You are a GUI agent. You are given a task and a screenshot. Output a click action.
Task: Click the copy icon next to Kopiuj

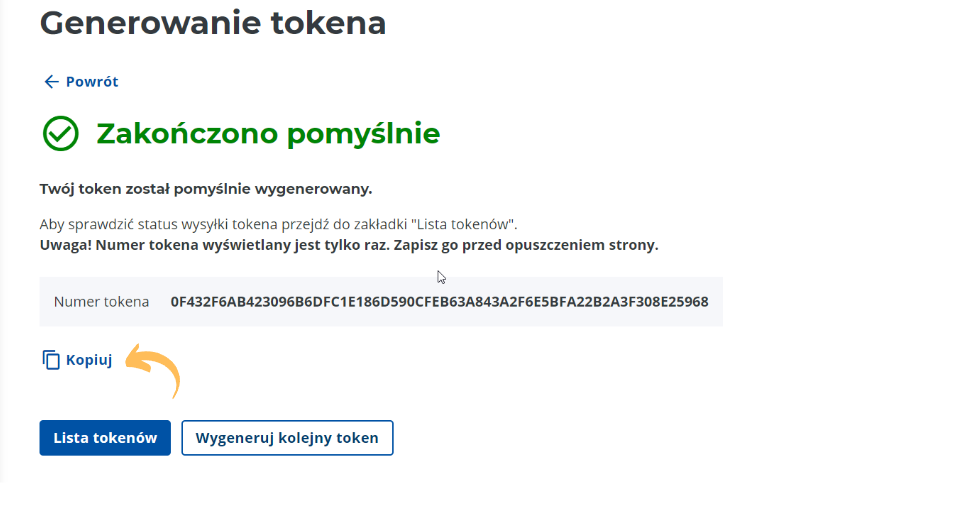pos(51,360)
